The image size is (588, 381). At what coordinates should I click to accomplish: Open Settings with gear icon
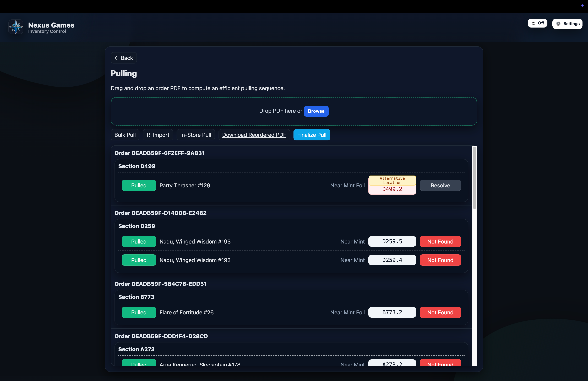(567, 24)
